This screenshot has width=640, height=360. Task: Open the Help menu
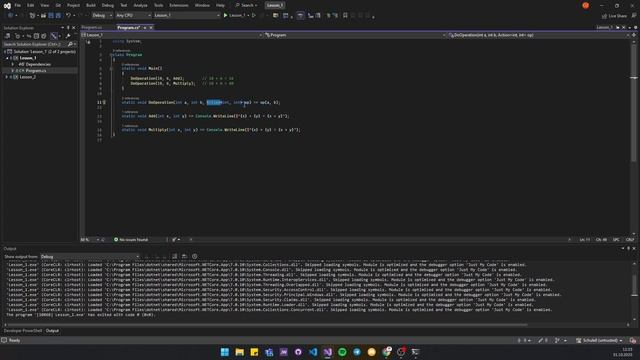pyautogui.click(x=220, y=5)
